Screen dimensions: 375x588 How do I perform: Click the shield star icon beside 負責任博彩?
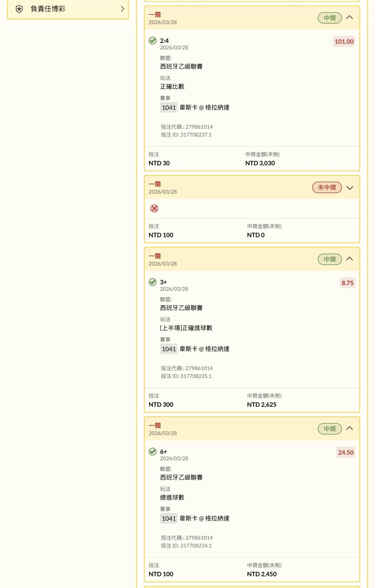pyautogui.click(x=19, y=9)
